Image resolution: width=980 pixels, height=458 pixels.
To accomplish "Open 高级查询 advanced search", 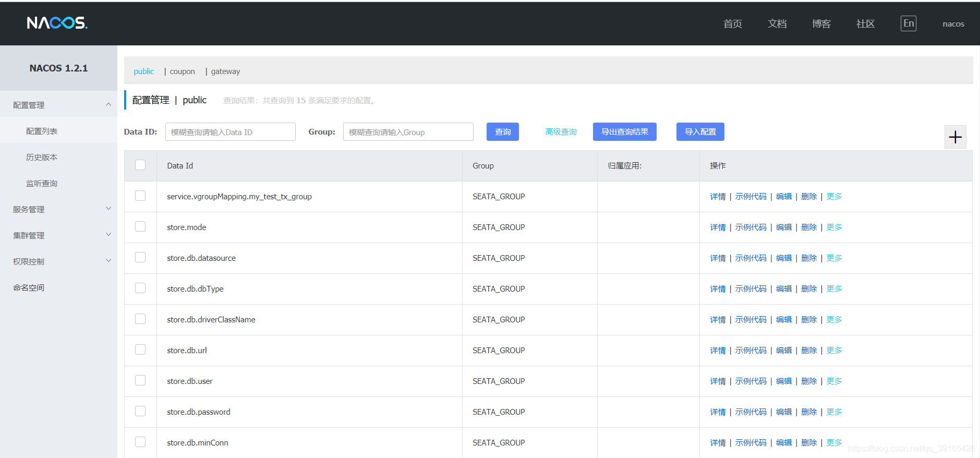I will click(561, 132).
